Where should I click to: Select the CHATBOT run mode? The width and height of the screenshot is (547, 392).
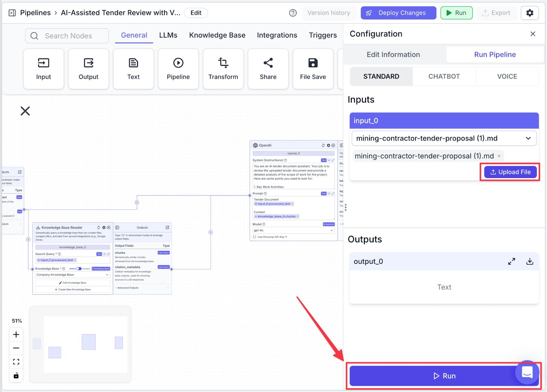pyautogui.click(x=444, y=77)
